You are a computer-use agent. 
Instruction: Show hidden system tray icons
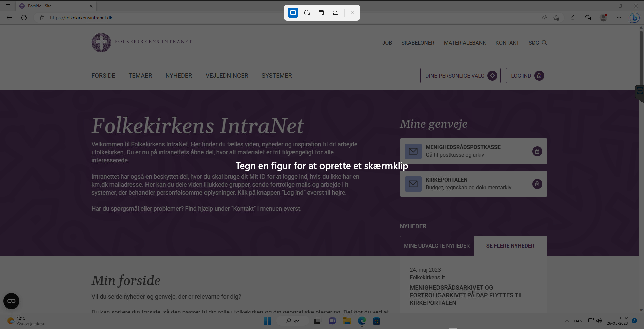point(567,321)
